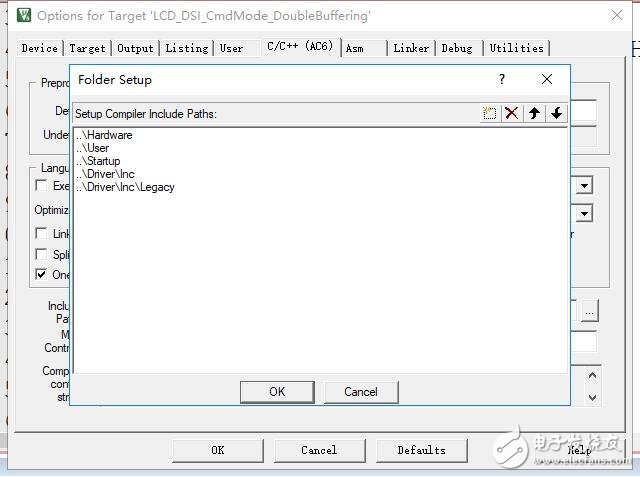Switch to the Utilities tab
640x477 pixels.
(x=516, y=48)
